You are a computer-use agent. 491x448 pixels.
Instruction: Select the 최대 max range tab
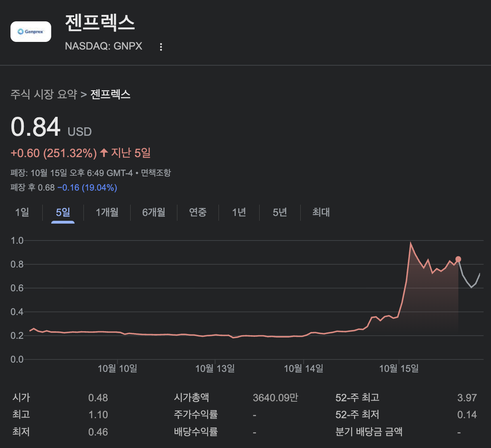coord(321,212)
